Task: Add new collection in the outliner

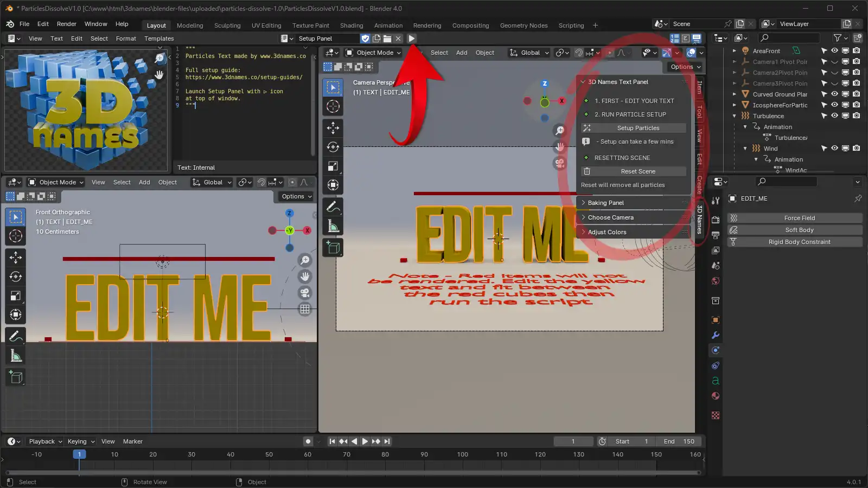Action: click(x=858, y=38)
